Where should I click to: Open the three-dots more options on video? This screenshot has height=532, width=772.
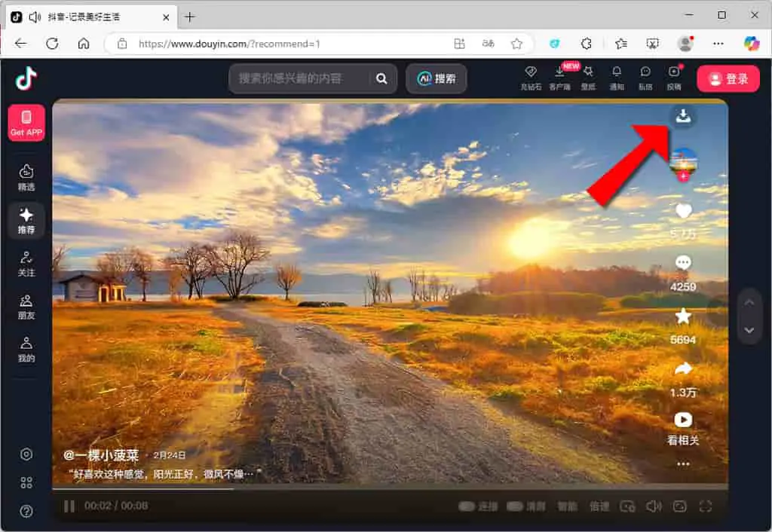683,464
